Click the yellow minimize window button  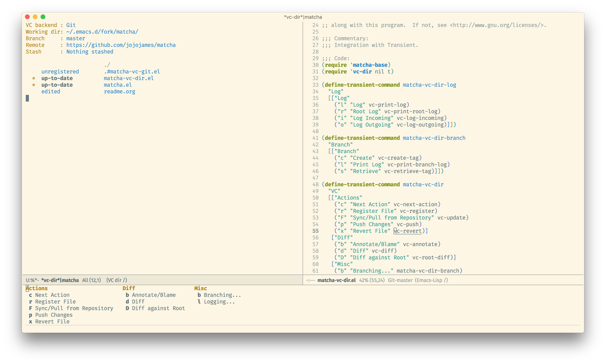click(35, 17)
